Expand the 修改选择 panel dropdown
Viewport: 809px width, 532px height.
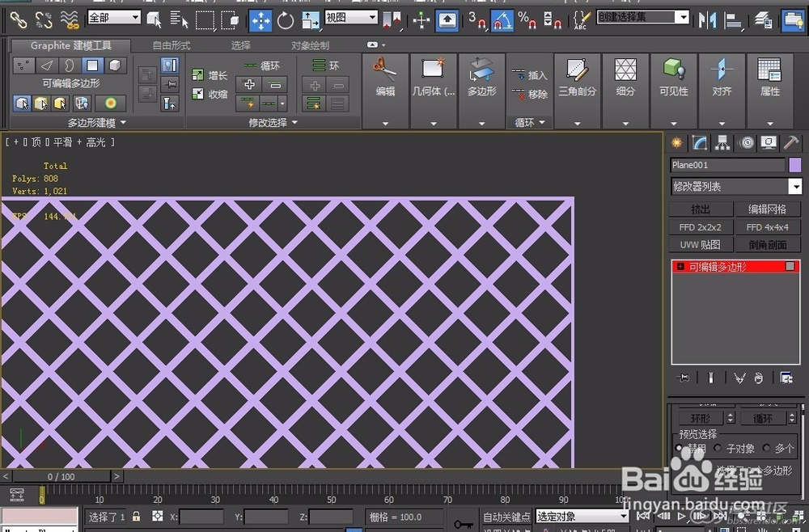(273, 123)
